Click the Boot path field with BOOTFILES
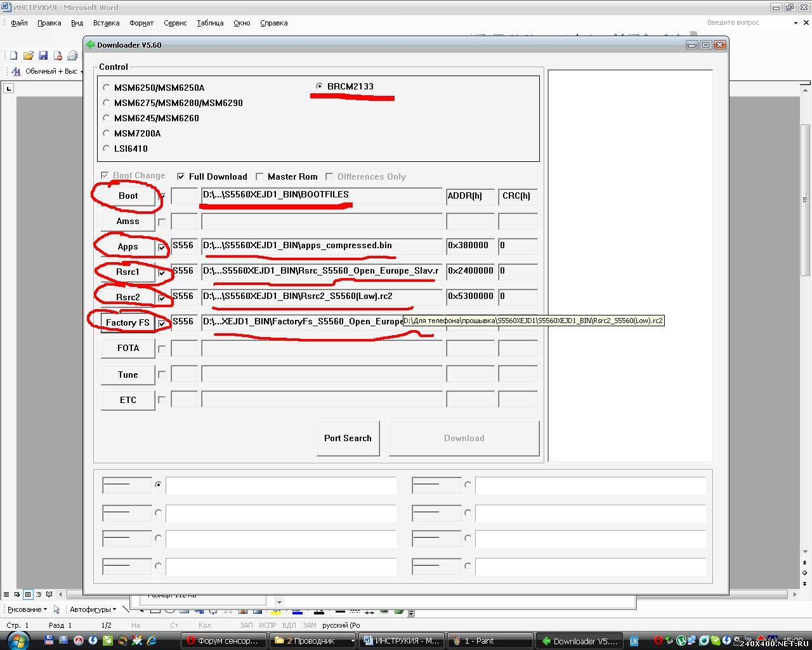 point(322,196)
